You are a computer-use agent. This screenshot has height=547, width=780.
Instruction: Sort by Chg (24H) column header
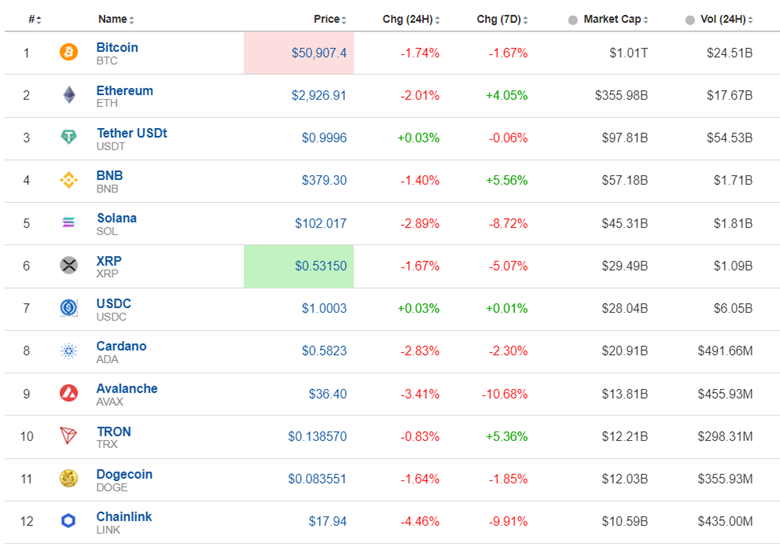410,19
